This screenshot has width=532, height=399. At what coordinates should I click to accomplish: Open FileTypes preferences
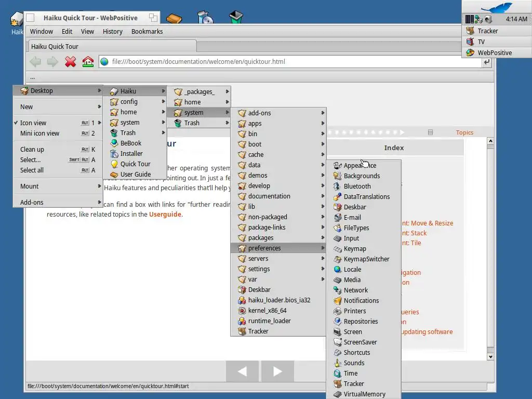point(364,228)
